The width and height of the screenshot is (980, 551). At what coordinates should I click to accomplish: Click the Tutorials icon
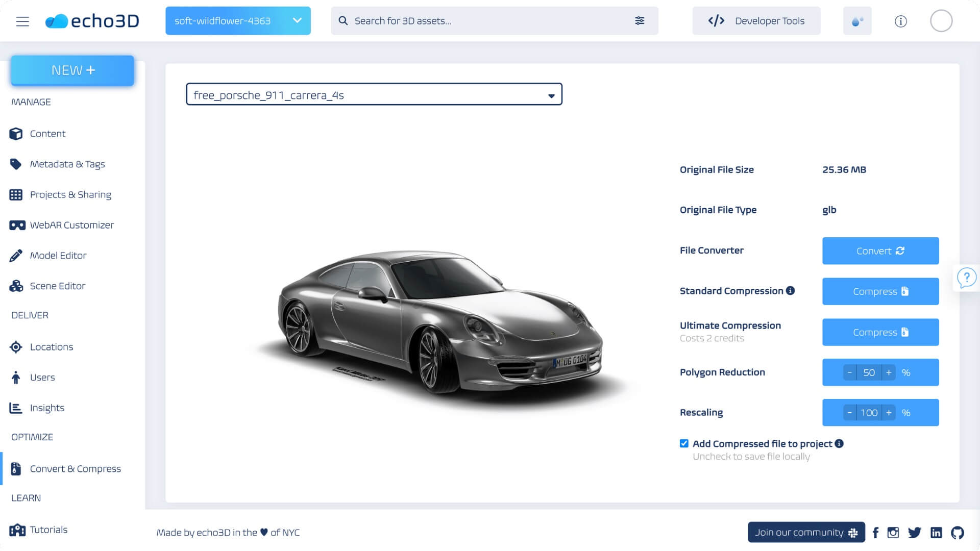pyautogui.click(x=17, y=530)
